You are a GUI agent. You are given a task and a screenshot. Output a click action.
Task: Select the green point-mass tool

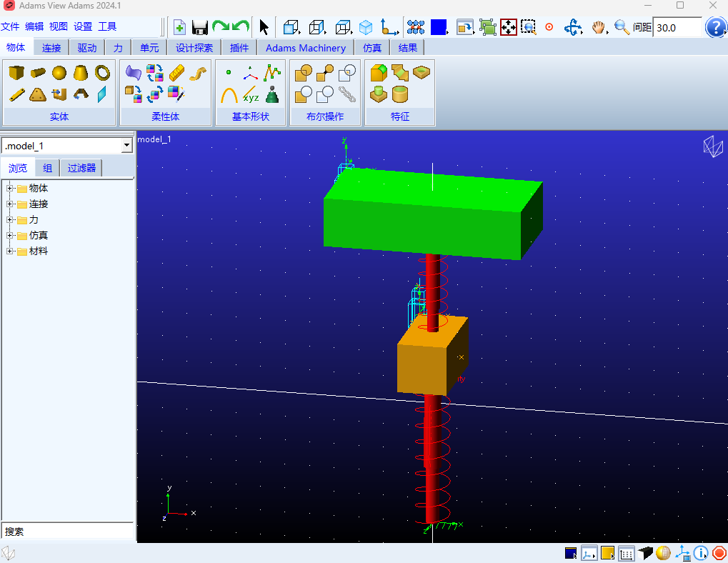(x=272, y=95)
